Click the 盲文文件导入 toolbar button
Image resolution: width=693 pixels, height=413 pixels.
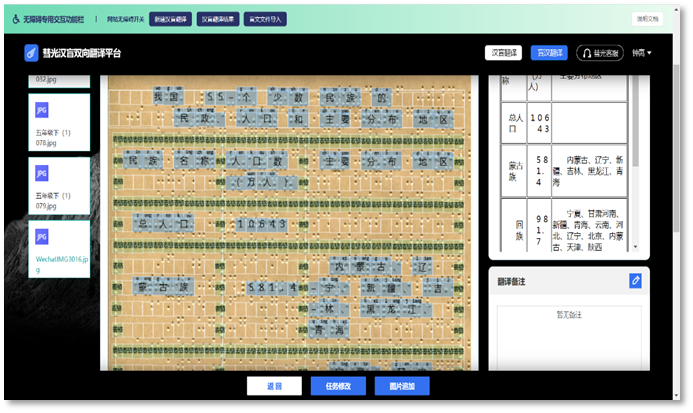tap(265, 18)
